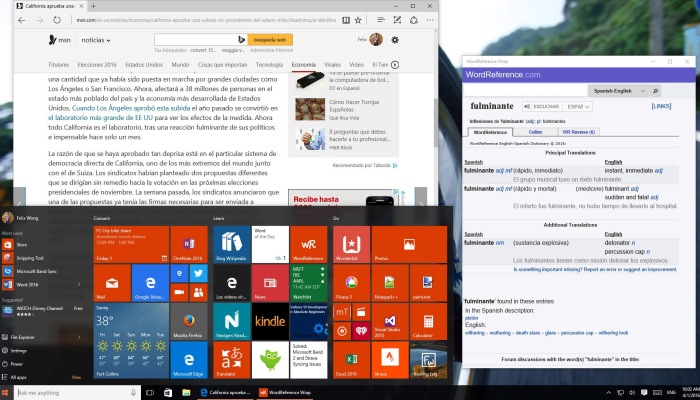
Task: Expand the noticias dropdown on MSN
Action: 96,40
